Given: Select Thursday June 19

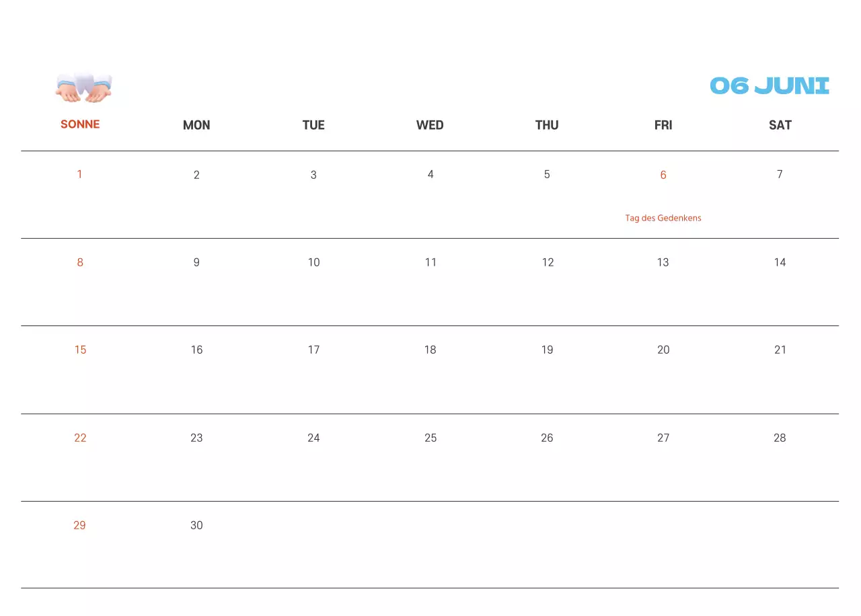Looking at the screenshot, I should [547, 350].
